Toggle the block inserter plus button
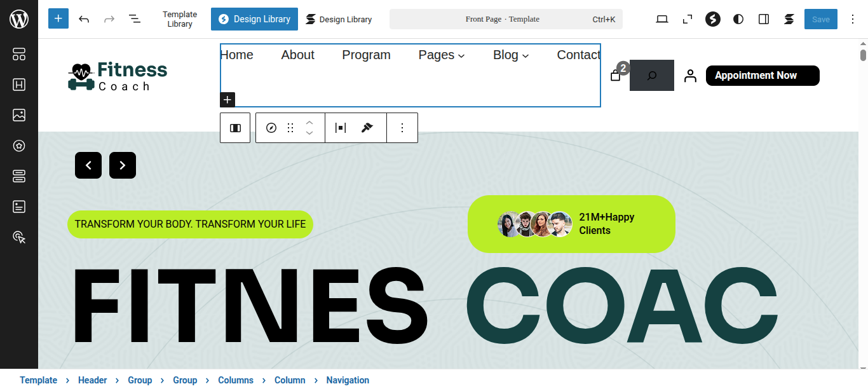The width and height of the screenshot is (868, 391). (58, 19)
